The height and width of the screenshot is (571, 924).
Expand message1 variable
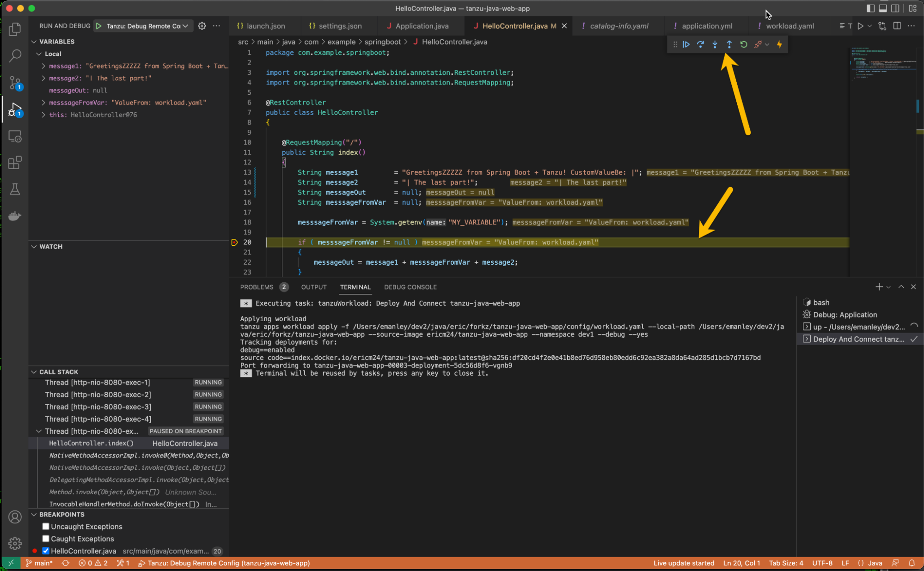(43, 66)
